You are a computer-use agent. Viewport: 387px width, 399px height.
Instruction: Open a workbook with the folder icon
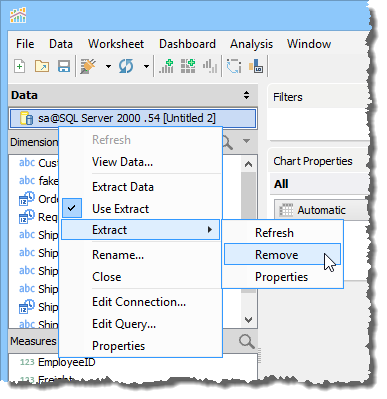click(x=42, y=66)
